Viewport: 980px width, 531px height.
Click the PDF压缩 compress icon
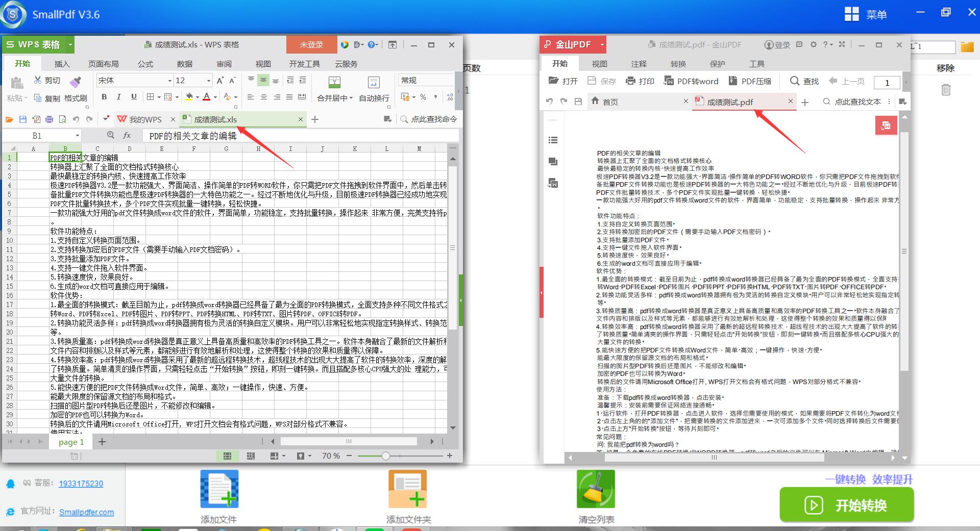pyautogui.click(x=732, y=81)
